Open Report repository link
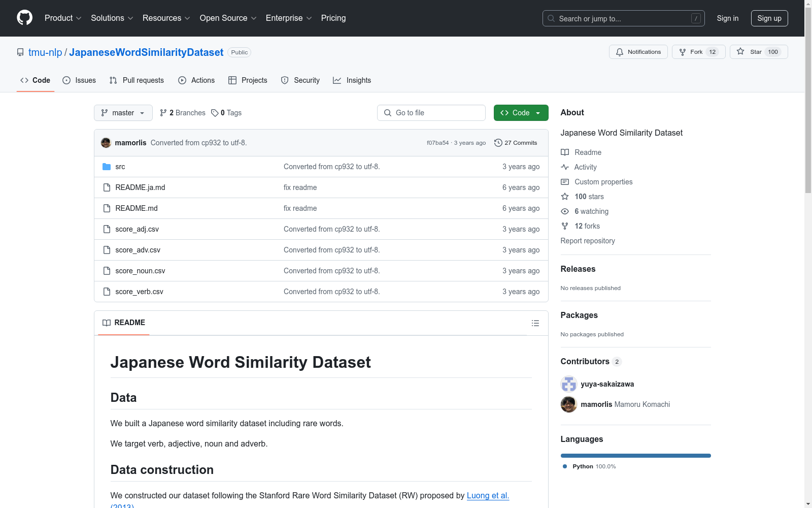This screenshot has width=812, height=508. tap(588, 241)
